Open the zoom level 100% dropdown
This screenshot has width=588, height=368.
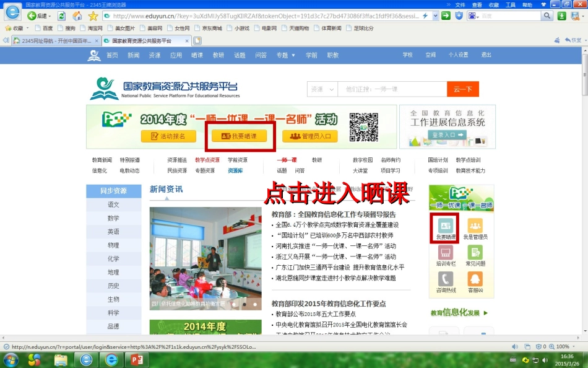566,346
